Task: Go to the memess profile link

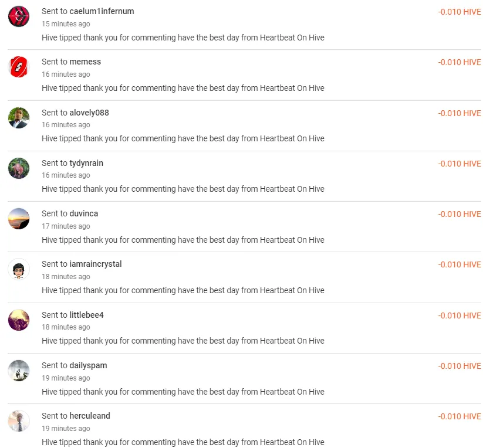Action: (85, 62)
